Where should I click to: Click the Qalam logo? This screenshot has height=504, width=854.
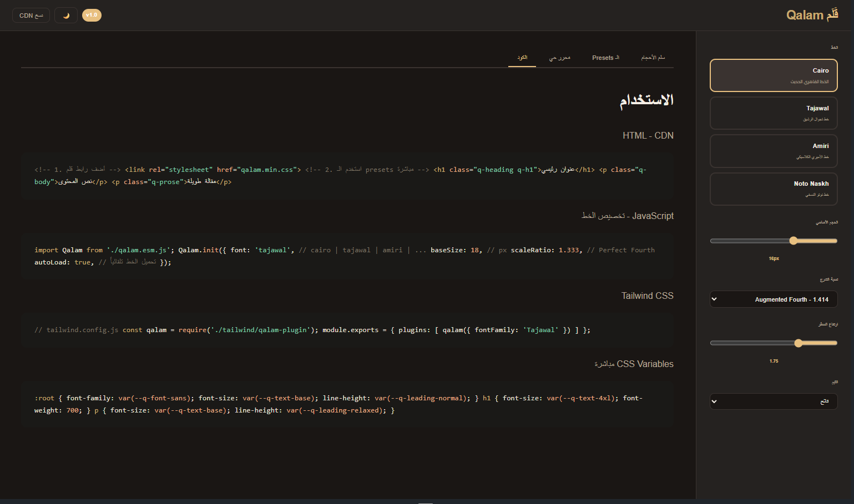pyautogui.click(x=812, y=15)
